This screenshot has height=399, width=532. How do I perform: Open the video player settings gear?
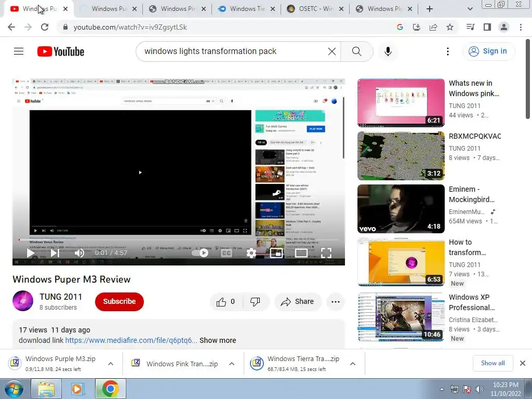(x=251, y=253)
